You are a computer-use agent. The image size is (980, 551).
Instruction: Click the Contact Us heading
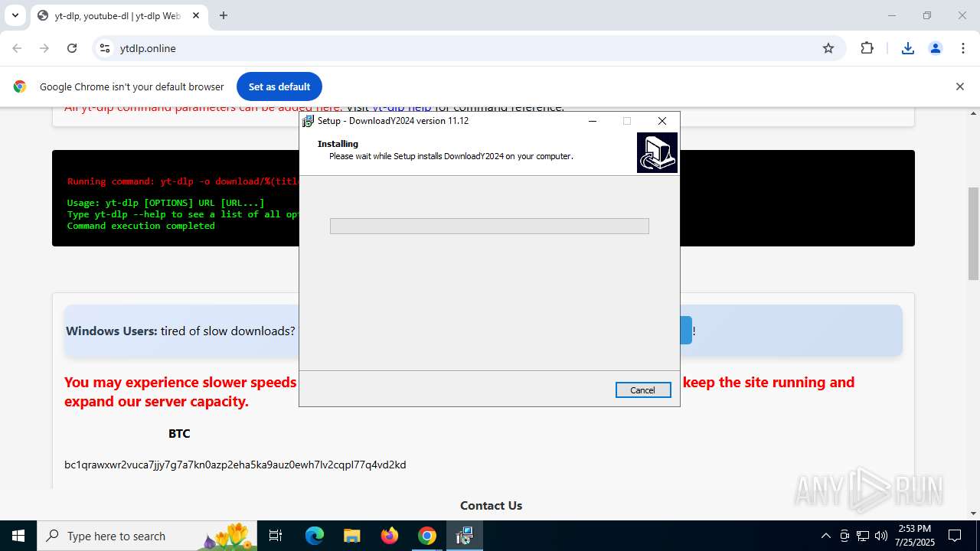click(x=491, y=505)
